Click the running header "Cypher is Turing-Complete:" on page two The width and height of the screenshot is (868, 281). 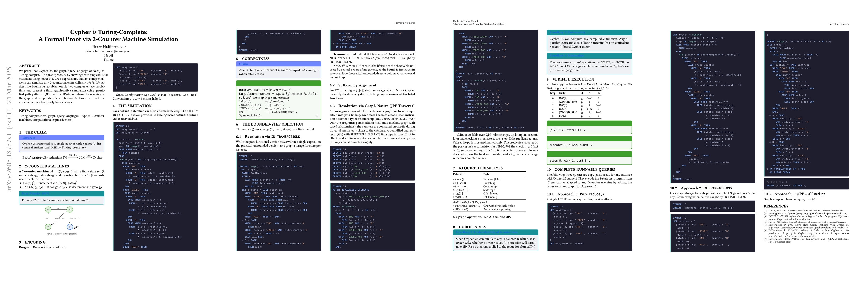(x=467, y=21)
